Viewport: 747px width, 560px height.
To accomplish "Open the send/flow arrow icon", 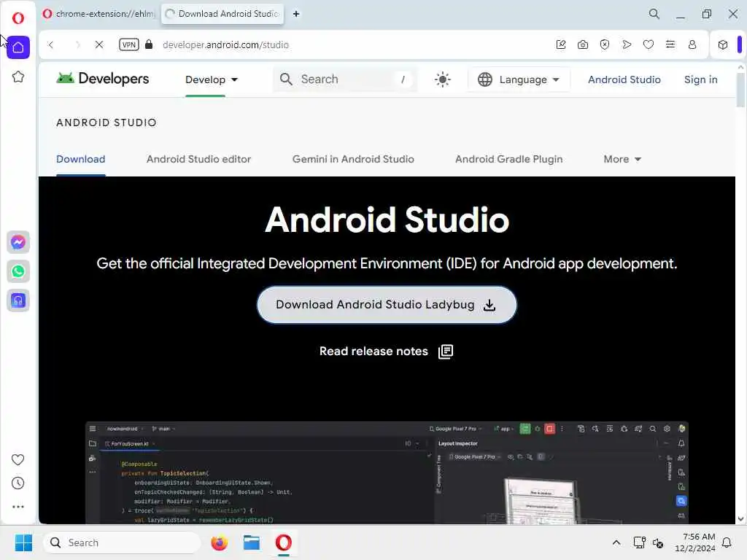I will pos(627,44).
